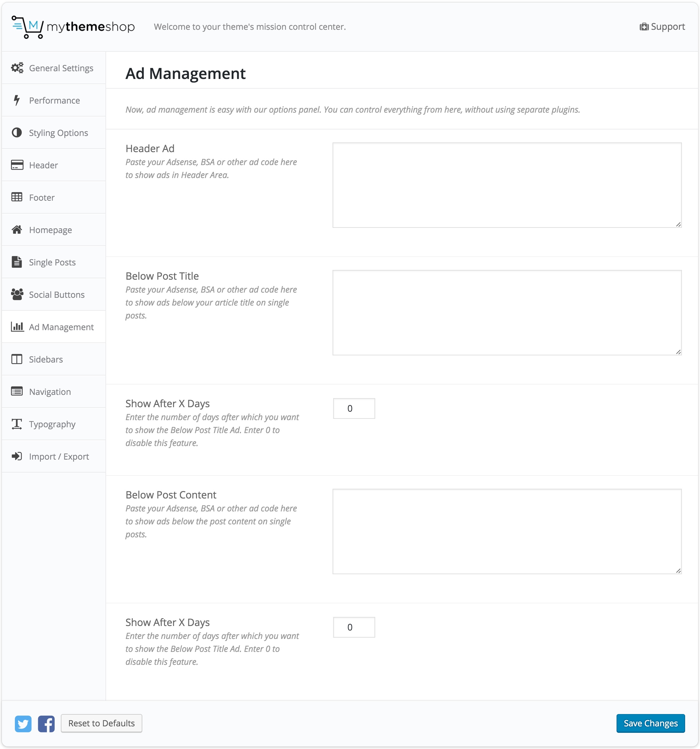Image resolution: width=700 pixels, height=749 pixels.
Task: Click the Save Changes button
Action: pyautogui.click(x=650, y=723)
